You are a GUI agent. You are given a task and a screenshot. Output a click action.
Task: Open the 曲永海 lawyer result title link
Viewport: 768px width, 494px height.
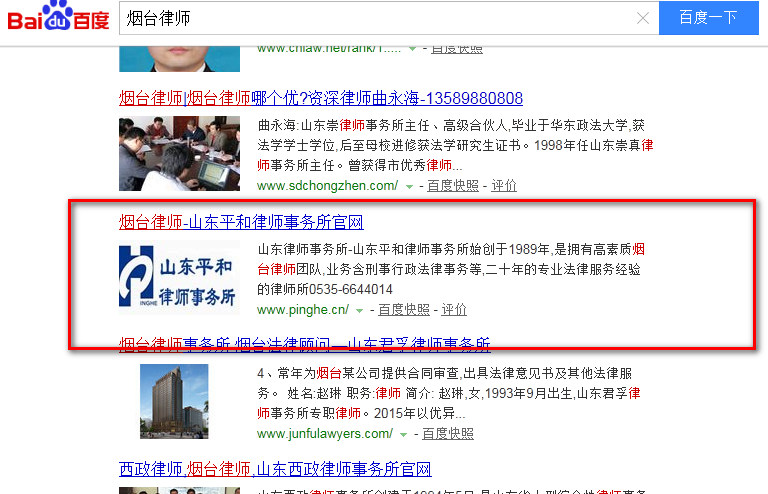pyautogui.click(x=320, y=98)
